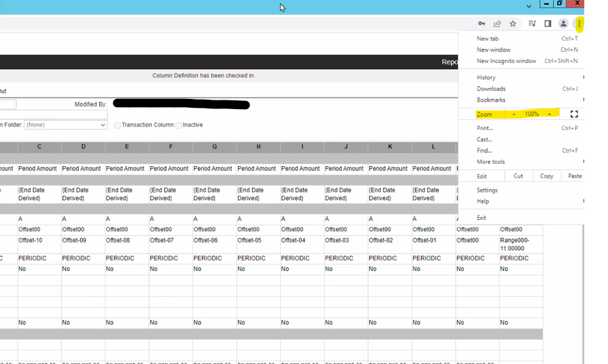Select column header K
Image resolution: width=608 pixels, height=364 pixels.
point(390,147)
